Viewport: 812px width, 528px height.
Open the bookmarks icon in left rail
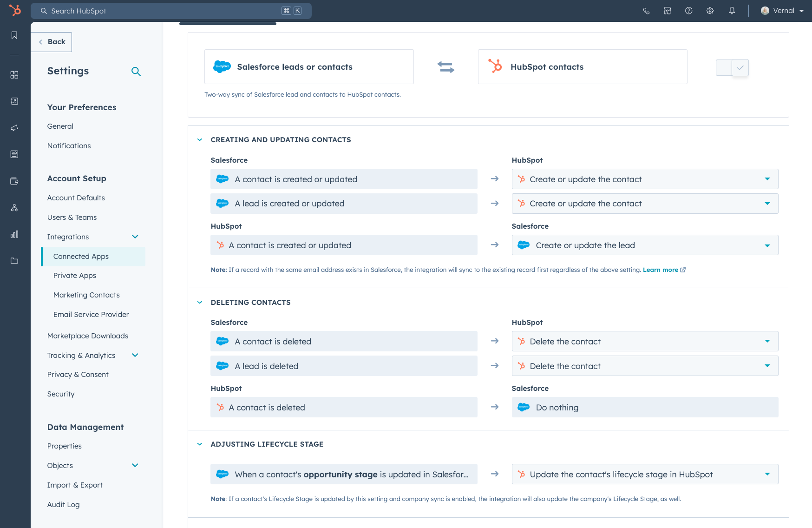14,35
